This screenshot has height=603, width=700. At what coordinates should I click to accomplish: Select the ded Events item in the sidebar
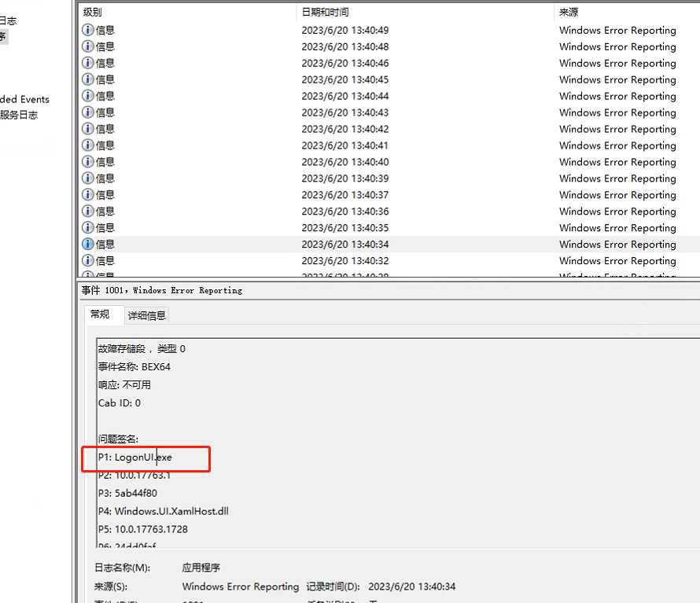25,99
